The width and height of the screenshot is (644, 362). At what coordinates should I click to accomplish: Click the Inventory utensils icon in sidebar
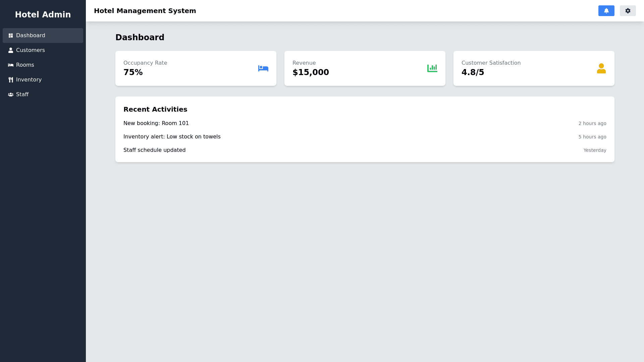(11, 80)
